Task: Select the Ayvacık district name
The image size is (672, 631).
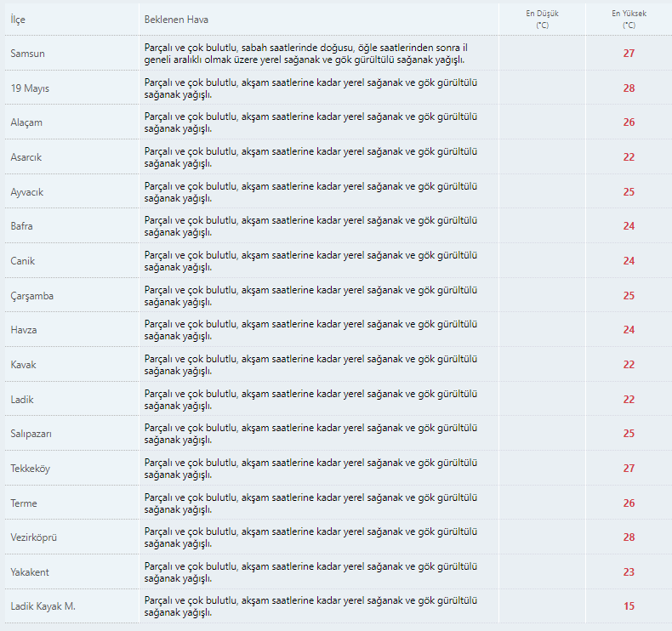Action: point(27,192)
